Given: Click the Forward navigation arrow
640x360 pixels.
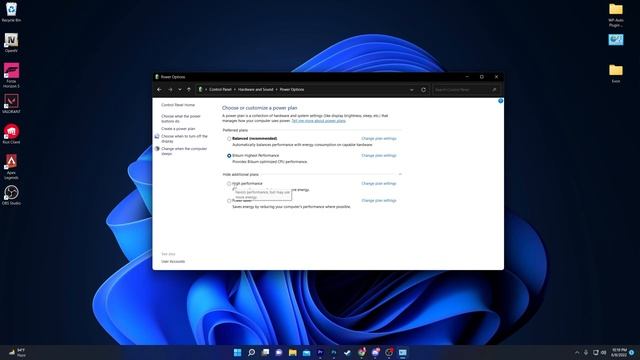Looking at the screenshot, I should [x=170, y=89].
